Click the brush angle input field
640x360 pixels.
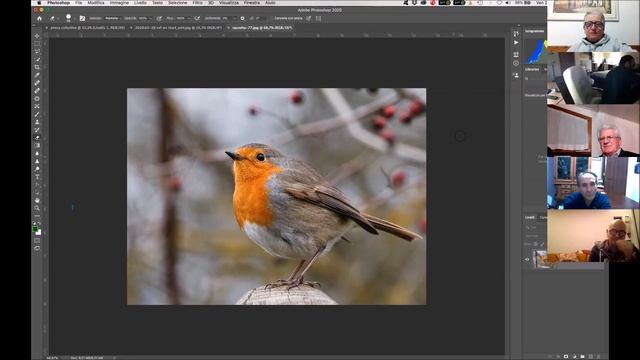click(259, 18)
